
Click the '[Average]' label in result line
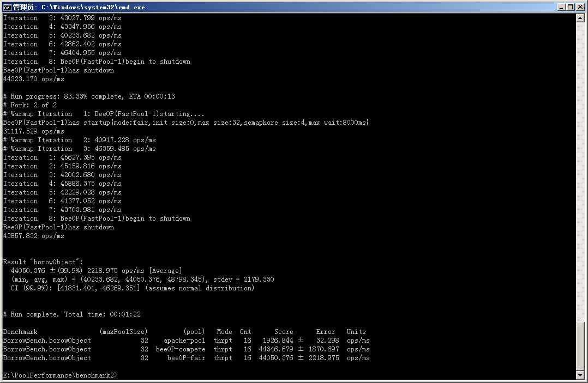coord(165,270)
